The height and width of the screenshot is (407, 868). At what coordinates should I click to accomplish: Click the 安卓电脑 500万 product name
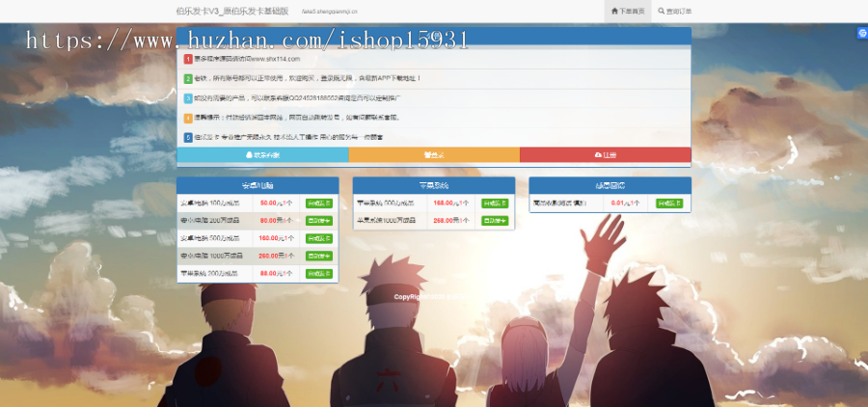pos(210,238)
